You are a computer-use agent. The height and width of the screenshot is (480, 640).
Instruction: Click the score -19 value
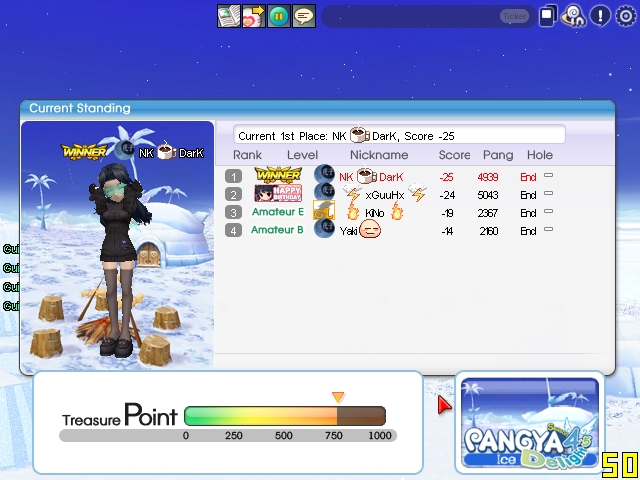pyautogui.click(x=447, y=213)
